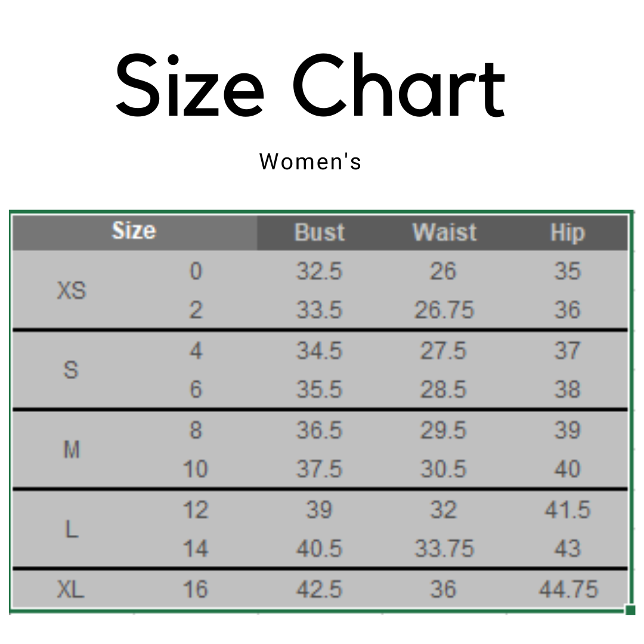Select the Size header cell
Screen dimensions: 644x644
click(x=134, y=231)
